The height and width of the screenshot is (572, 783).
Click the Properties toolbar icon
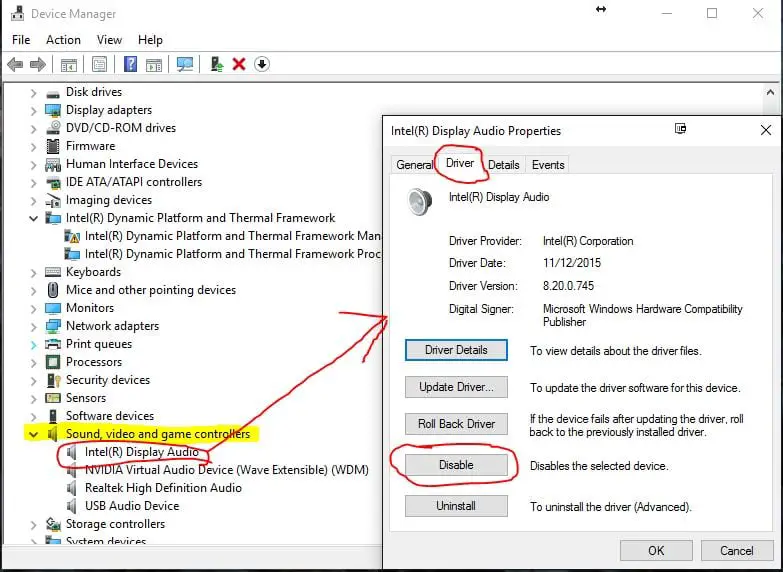(99, 64)
